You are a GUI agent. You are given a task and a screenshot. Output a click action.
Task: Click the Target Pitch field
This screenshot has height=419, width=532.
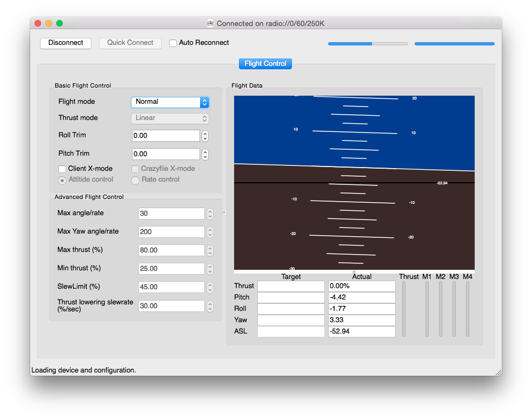pyautogui.click(x=291, y=297)
